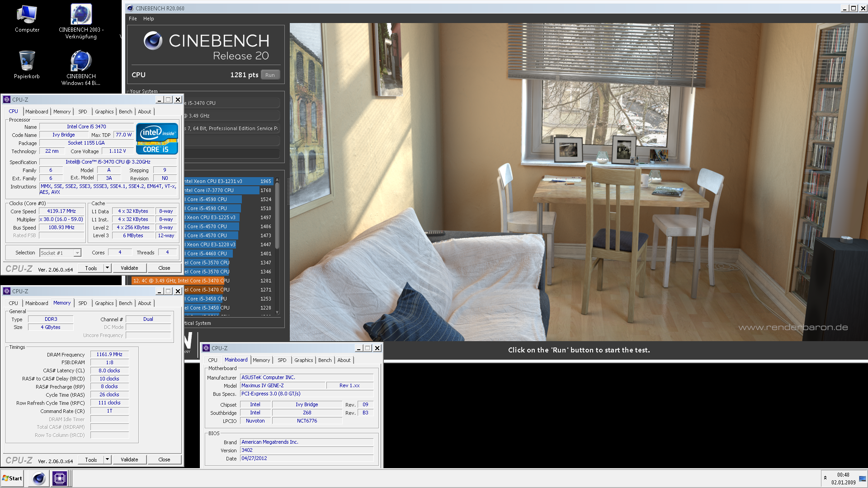
Task: Click the network tray icon
Action: coord(863,479)
